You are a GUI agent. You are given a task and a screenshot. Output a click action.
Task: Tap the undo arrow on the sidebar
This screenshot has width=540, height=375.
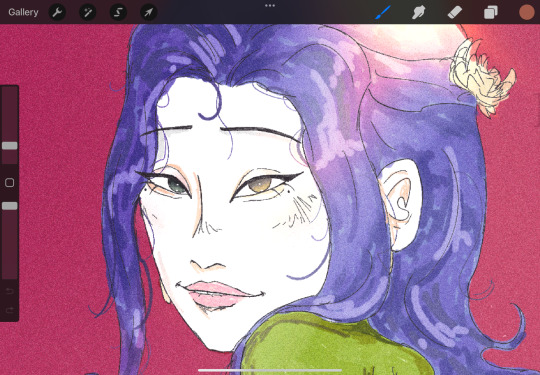[10, 291]
